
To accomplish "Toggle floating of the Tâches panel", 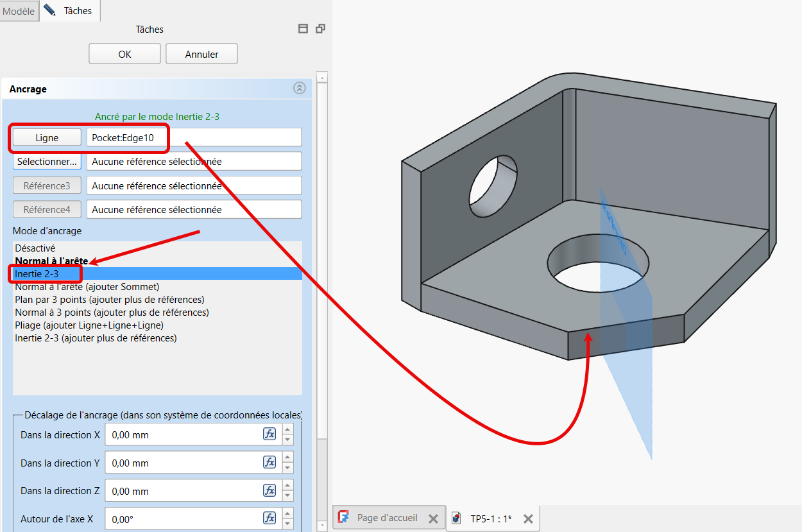I will click(320, 29).
